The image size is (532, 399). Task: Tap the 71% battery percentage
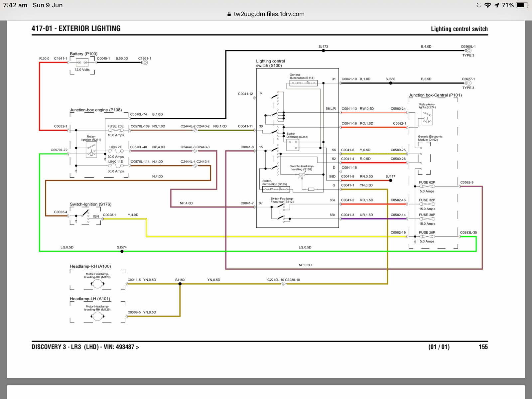[508, 5]
